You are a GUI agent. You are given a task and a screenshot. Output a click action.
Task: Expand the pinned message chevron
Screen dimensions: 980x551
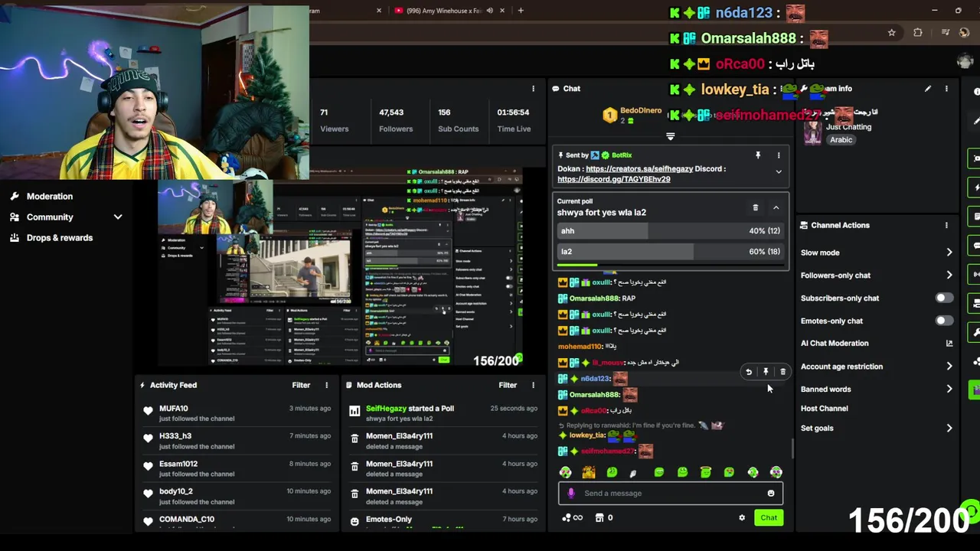coord(779,172)
